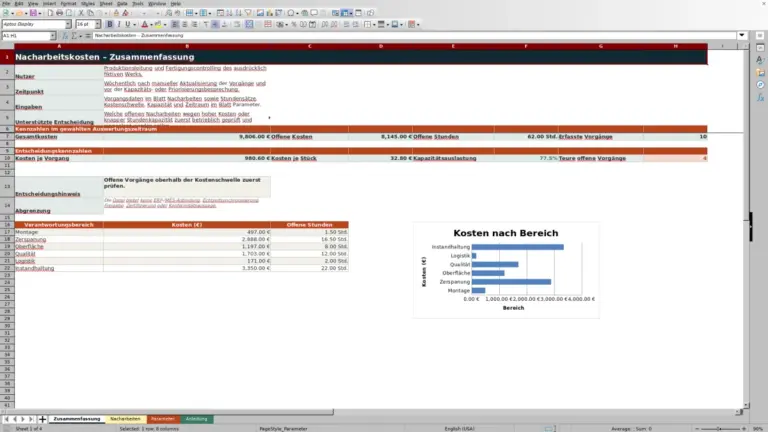Click the zoom slider in status bar
768x432 pixels.
point(720,429)
